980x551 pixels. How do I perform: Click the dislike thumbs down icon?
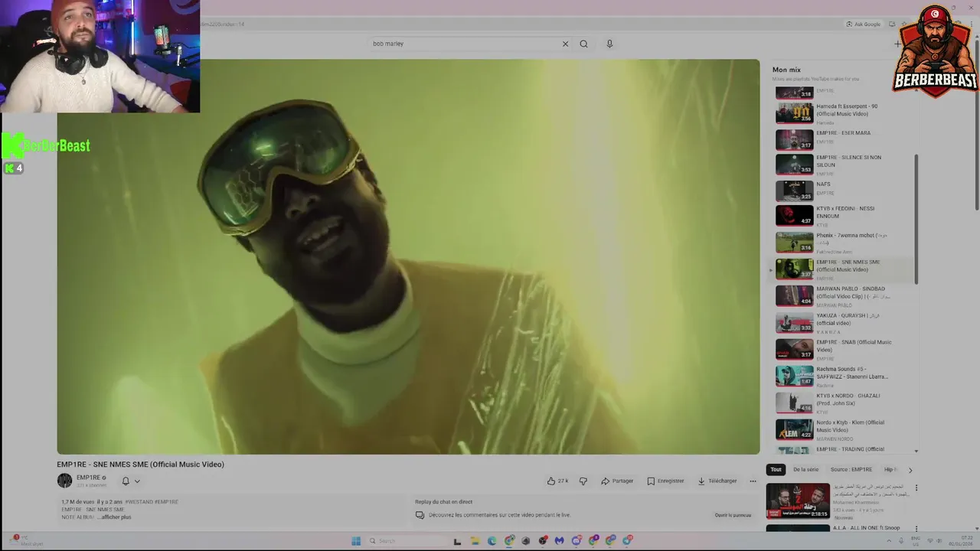(583, 481)
